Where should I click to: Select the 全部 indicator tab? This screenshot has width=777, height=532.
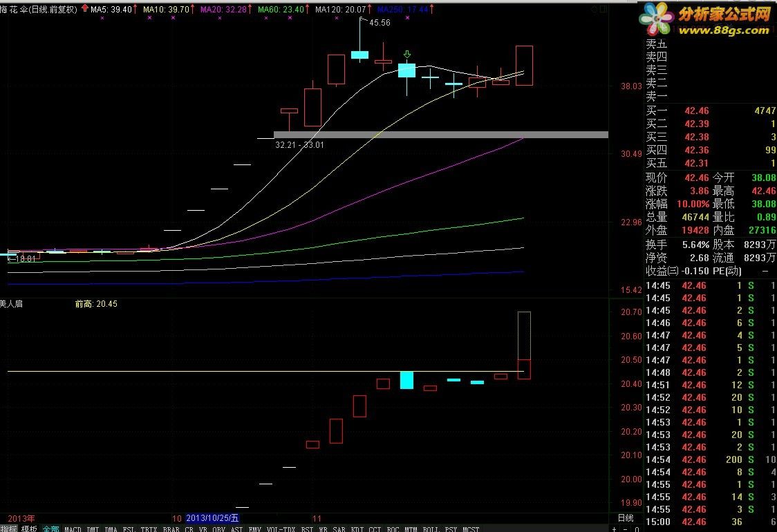pos(50,529)
